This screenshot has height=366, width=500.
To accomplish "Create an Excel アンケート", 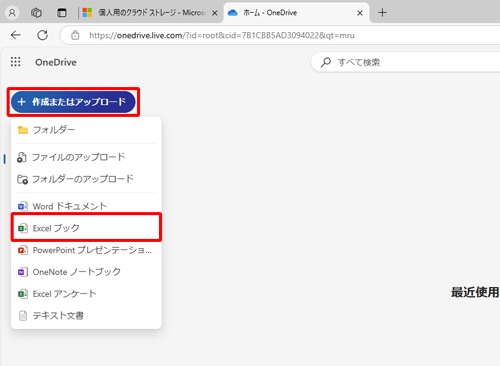I will click(86, 294).
